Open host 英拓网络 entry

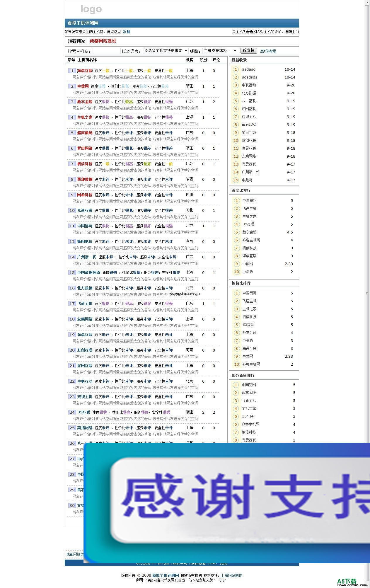(x=85, y=428)
